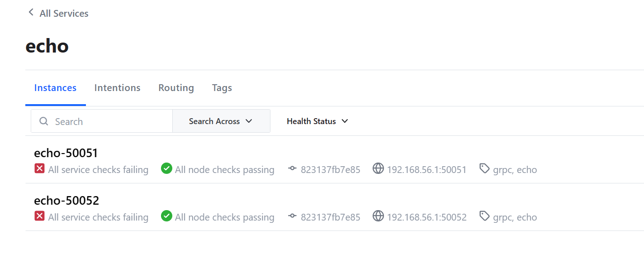
Task: Click the red failing-check icon for echo-50051
Action: click(x=40, y=169)
